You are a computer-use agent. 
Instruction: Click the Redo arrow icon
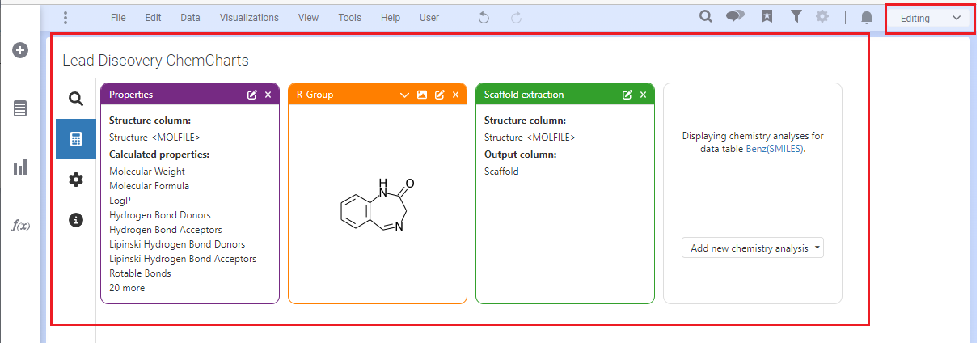[516, 17]
